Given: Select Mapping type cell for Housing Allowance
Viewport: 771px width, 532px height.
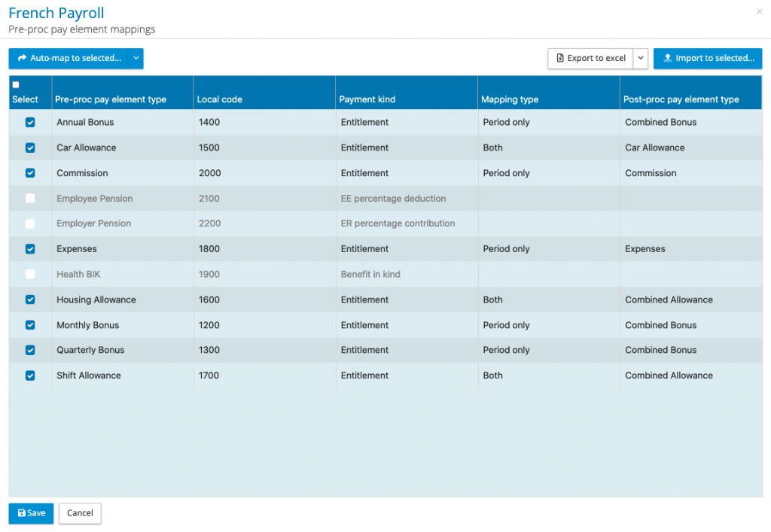Looking at the screenshot, I should click(x=493, y=299).
